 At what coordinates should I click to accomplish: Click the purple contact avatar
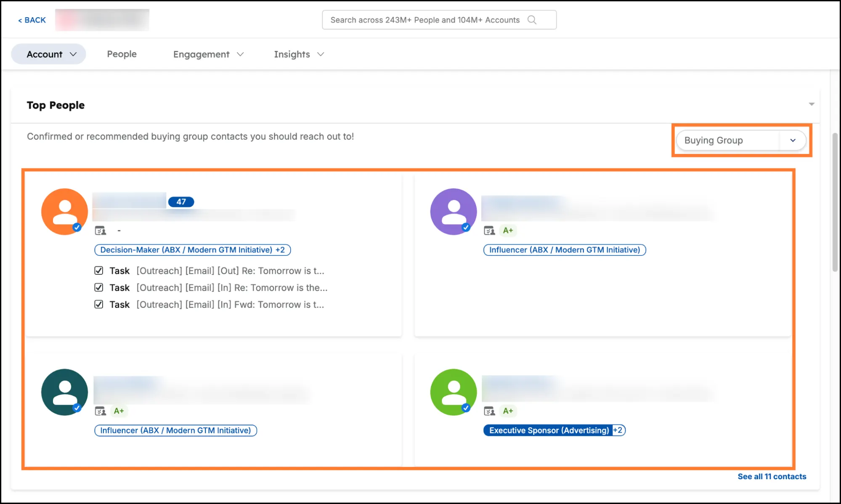point(453,212)
